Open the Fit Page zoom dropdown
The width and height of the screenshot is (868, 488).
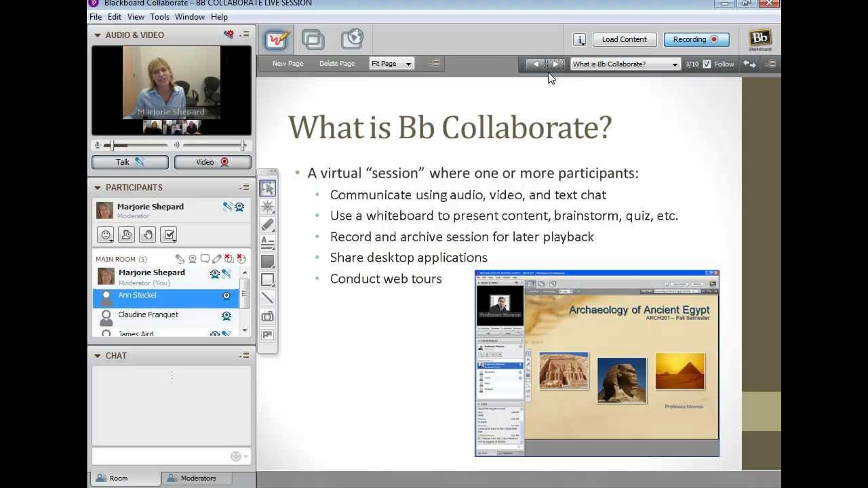(392, 64)
